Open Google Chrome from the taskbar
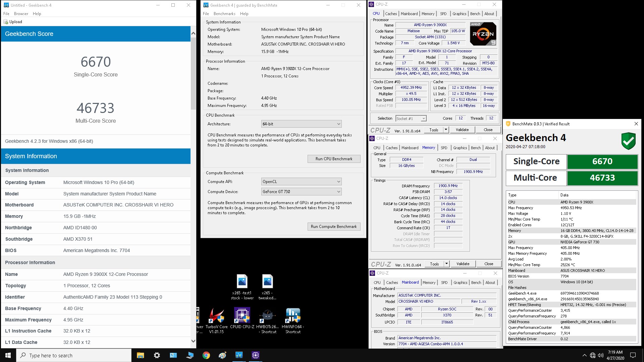Image resolution: width=644 pixels, height=362 pixels. click(206, 355)
